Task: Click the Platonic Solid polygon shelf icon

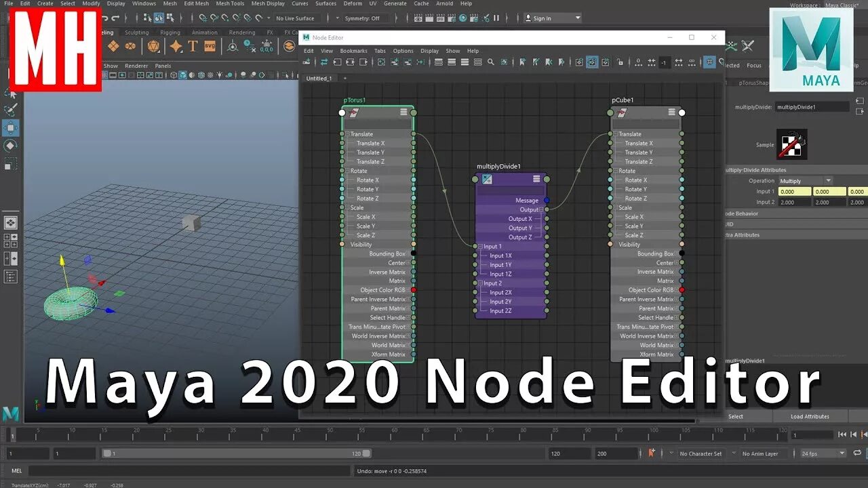Action: coord(154,46)
